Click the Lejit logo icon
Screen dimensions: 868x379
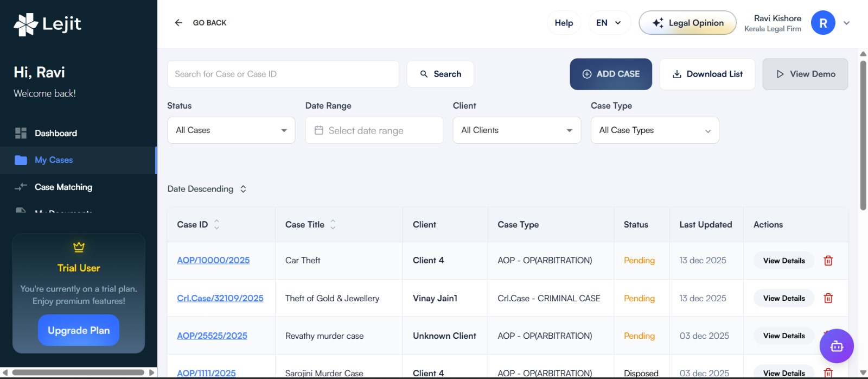[x=25, y=24]
